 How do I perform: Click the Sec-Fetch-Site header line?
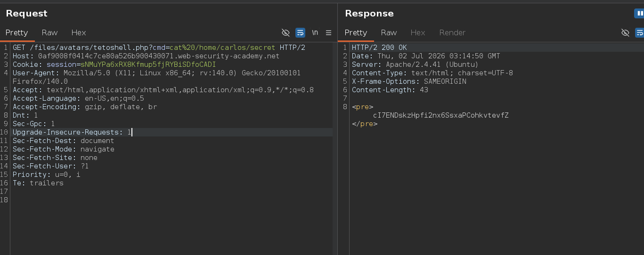click(x=55, y=158)
